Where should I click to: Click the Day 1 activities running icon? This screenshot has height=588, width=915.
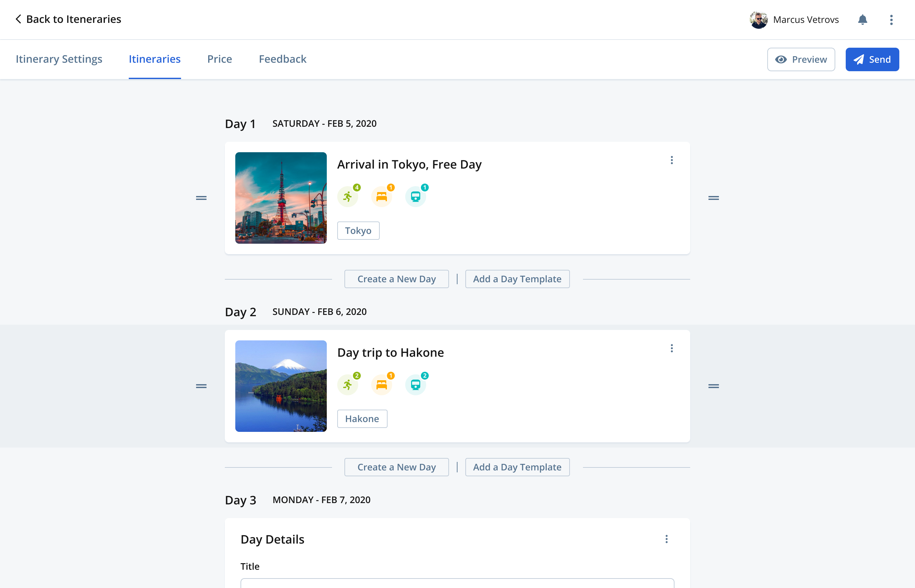coord(347,197)
